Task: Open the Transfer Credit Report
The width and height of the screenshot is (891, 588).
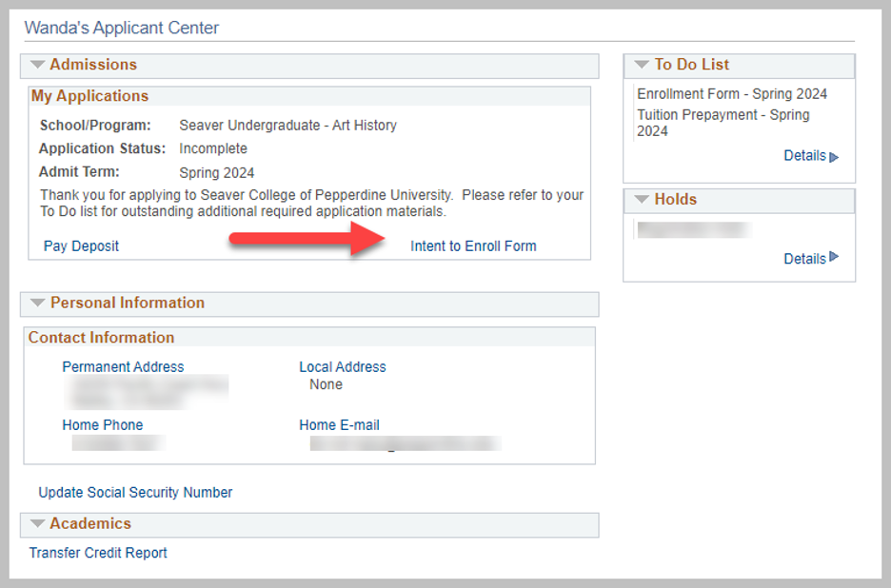Action: pyautogui.click(x=98, y=553)
